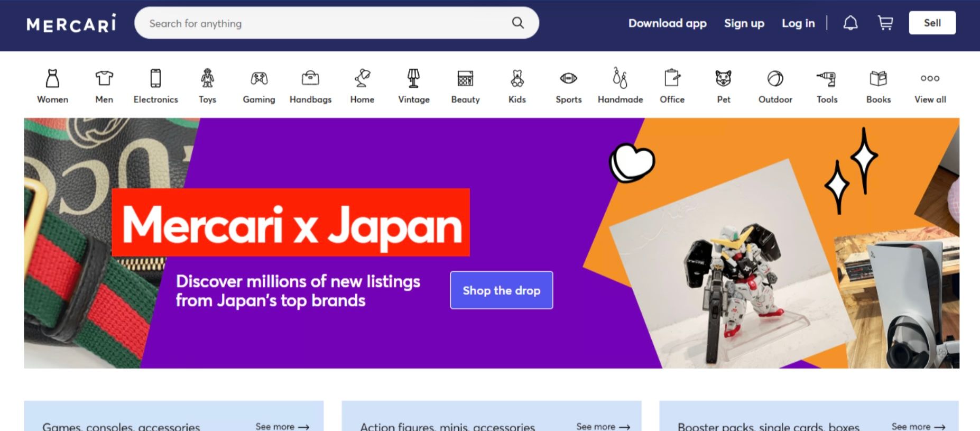Open the Beauty category icon

(x=465, y=78)
